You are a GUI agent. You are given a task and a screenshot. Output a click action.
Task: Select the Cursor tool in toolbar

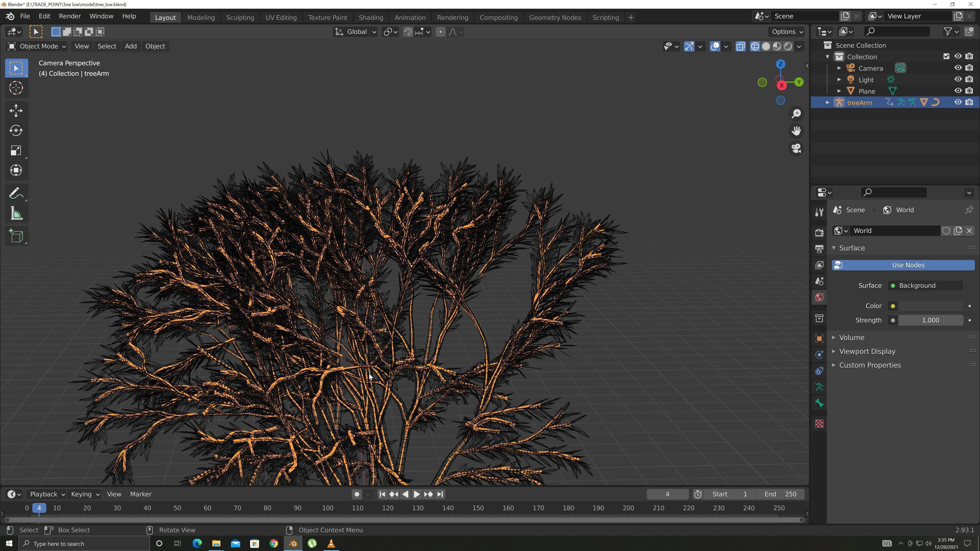coord(16,88)
